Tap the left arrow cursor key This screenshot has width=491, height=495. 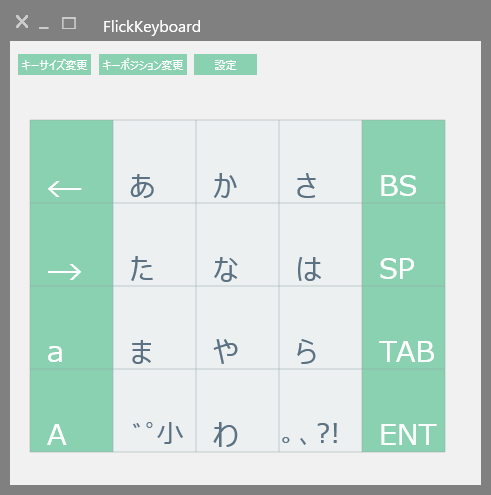(x=72, y=161)
